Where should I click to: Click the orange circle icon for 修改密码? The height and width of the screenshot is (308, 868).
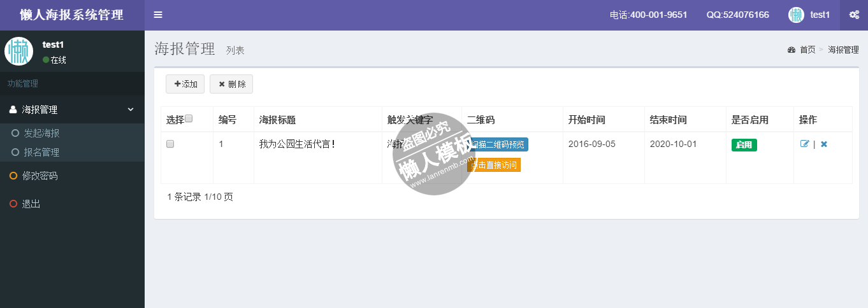[x=13, y=176]
